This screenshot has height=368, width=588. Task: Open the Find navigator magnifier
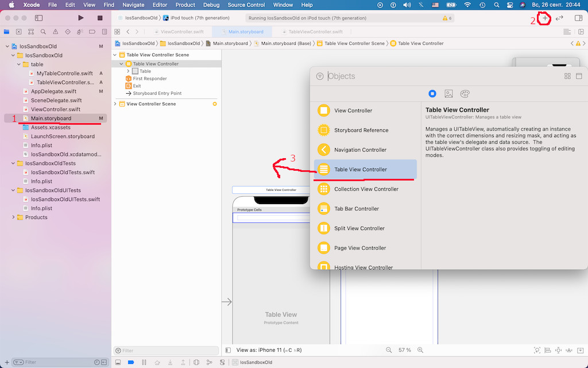(x=43, y=32)
